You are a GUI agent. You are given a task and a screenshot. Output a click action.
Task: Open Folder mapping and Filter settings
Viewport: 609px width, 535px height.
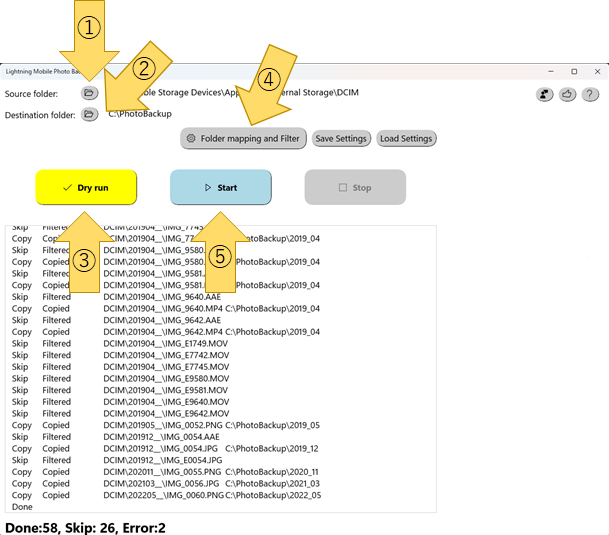(243, 138)
